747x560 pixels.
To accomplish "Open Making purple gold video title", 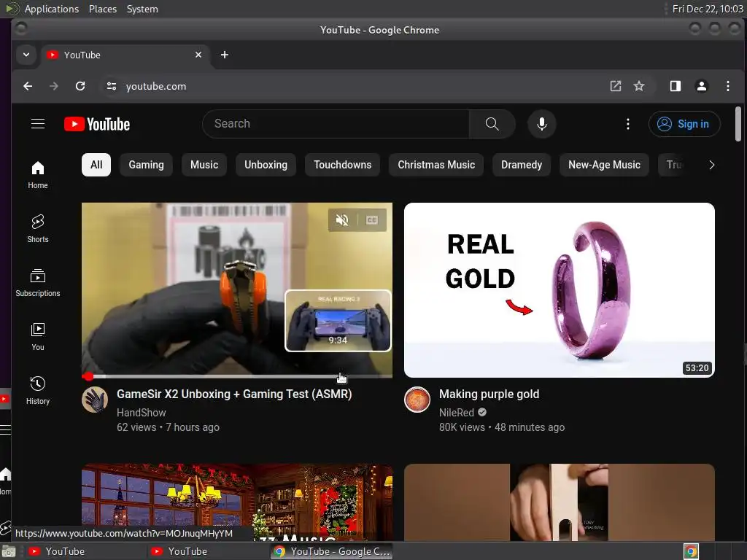I will click(489, 394).
